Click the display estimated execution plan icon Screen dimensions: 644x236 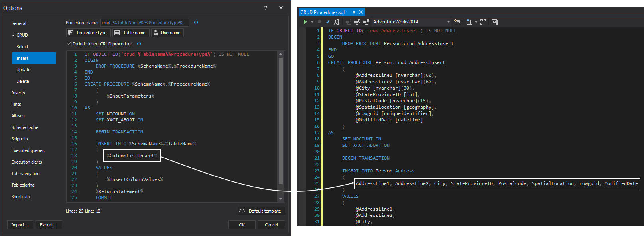[x=336, y=22]
